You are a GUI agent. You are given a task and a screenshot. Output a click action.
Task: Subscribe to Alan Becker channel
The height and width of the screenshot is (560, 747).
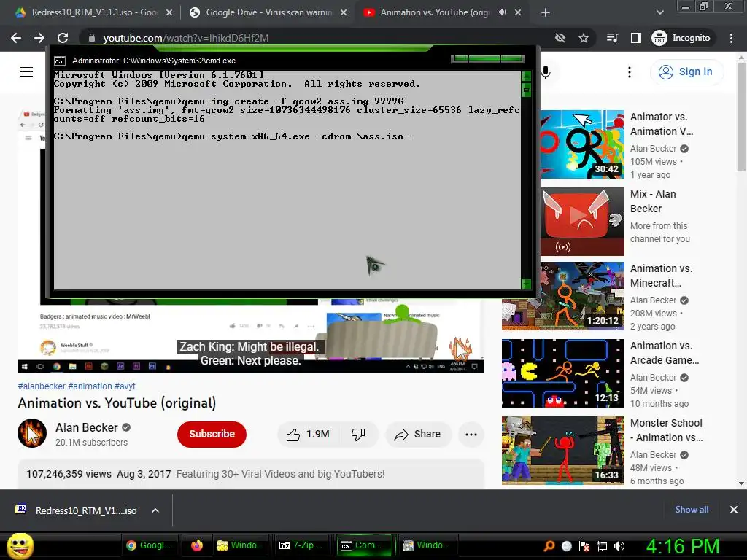(x=212, y=434)
